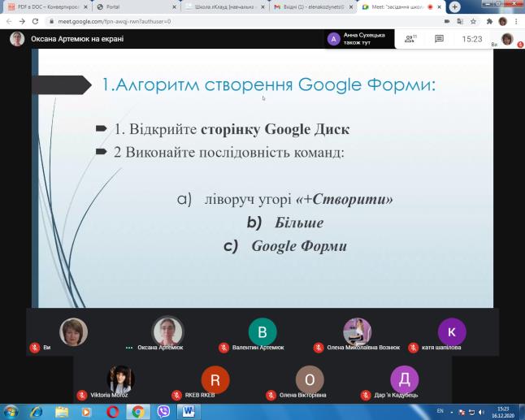Launch Opera from the taskbar

click(113, 412)
